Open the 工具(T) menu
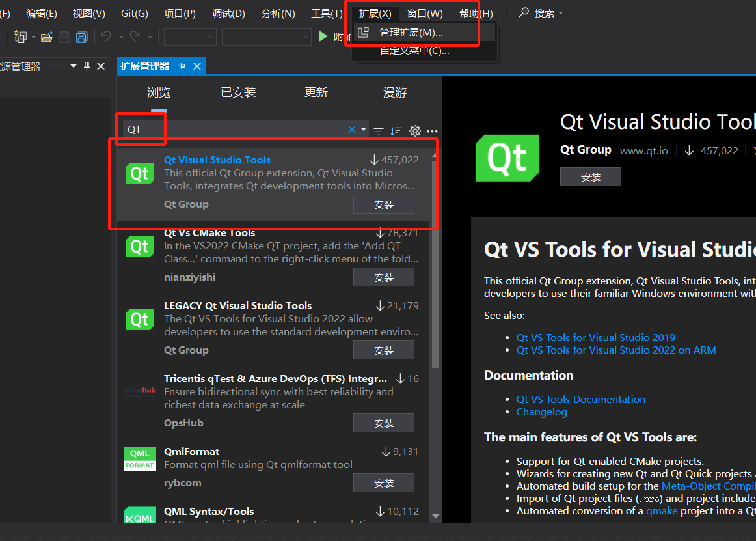 pos(327,13)
